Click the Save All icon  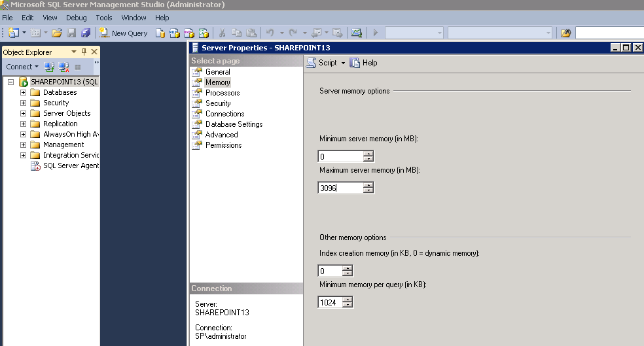[x=86, y=33]
